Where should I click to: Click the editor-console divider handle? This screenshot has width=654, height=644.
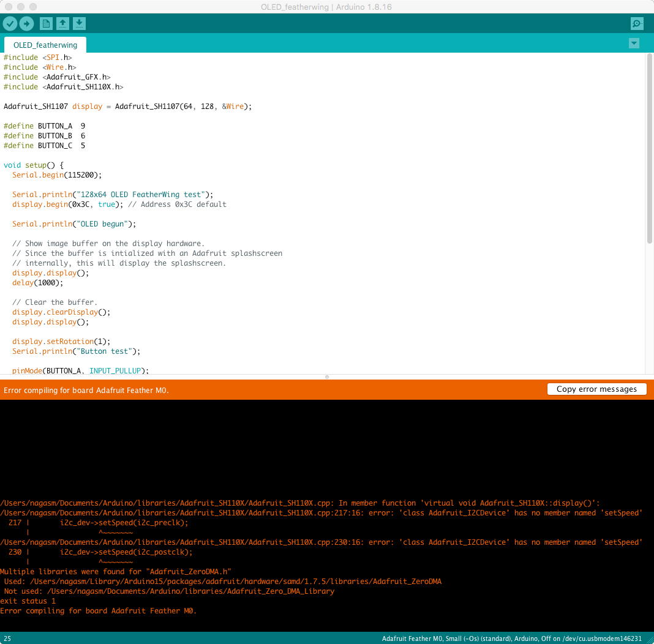[327, 377]
